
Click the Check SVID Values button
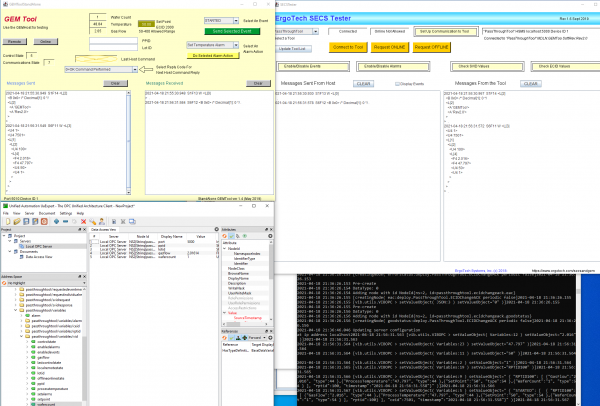487,67
